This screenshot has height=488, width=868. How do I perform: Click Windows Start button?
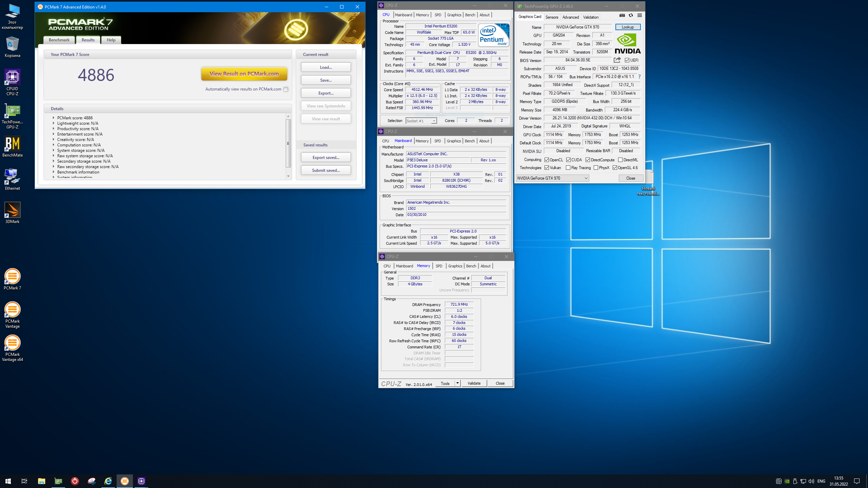tap(8, 481)
